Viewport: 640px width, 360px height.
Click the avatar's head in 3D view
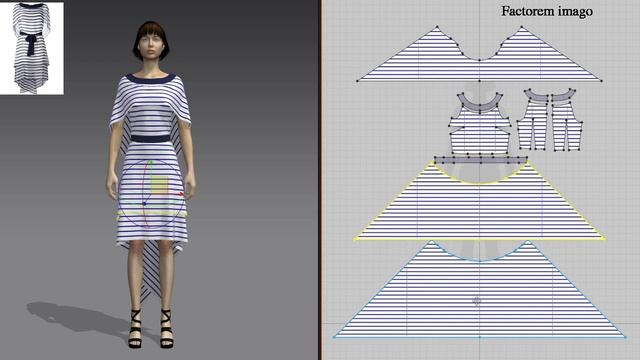coord(150,41)
